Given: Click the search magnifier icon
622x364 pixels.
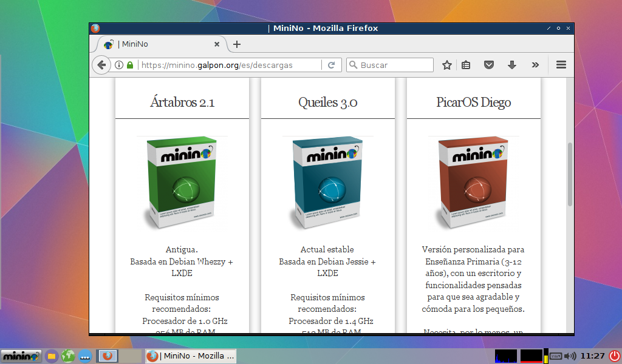Looking at the screenshot, I should click(353, 65).
